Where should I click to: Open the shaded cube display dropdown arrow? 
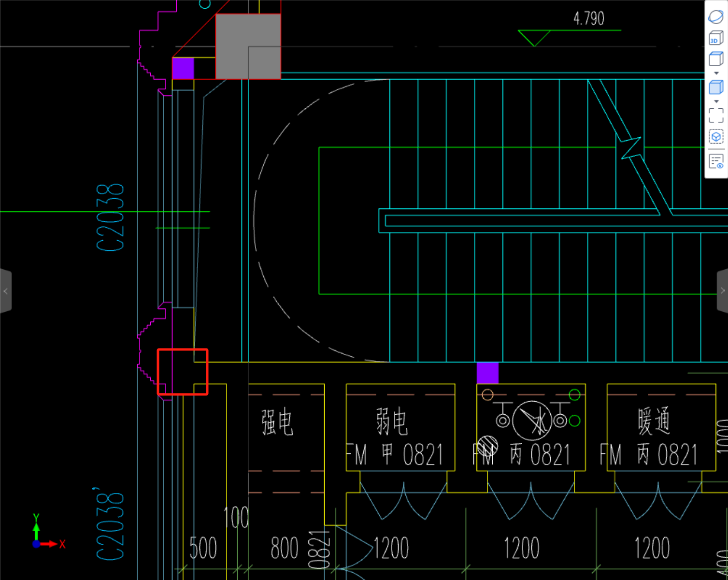pyautogui.click(x=716, y=101)
